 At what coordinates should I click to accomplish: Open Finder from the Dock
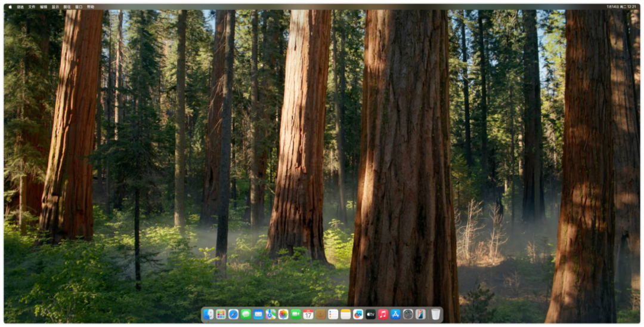click(208, 314)
